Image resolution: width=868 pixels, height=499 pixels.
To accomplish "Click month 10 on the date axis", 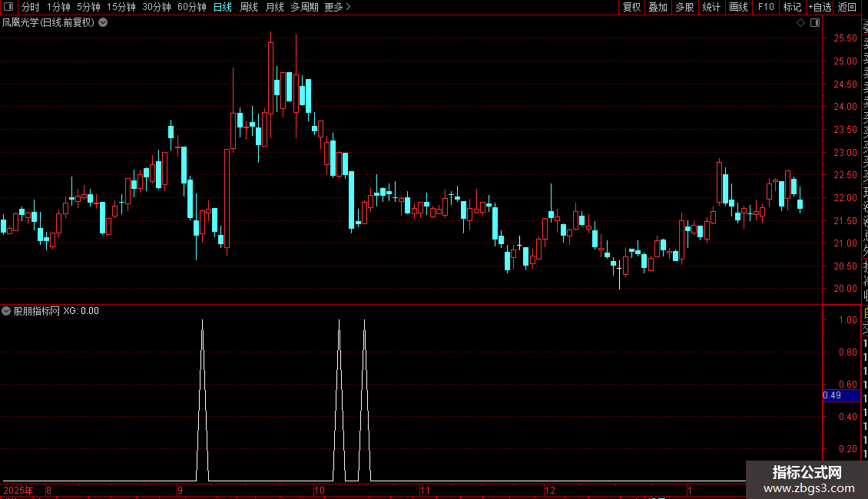I will (320, 490).
